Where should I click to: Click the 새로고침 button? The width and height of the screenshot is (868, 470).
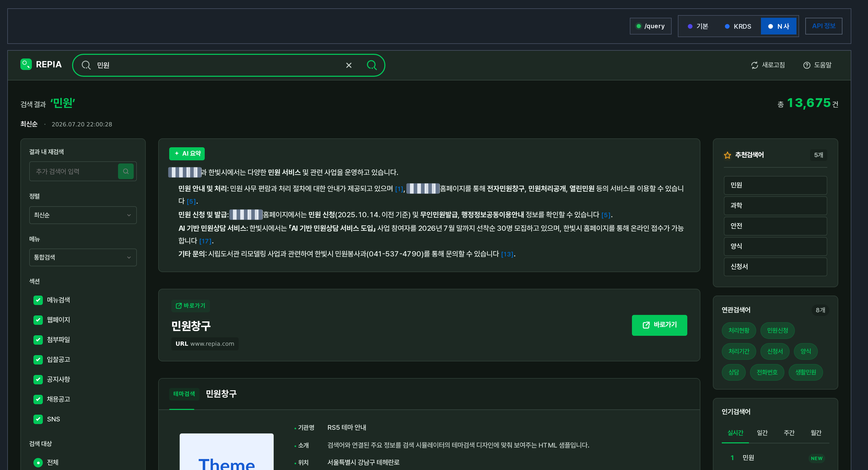768,65
